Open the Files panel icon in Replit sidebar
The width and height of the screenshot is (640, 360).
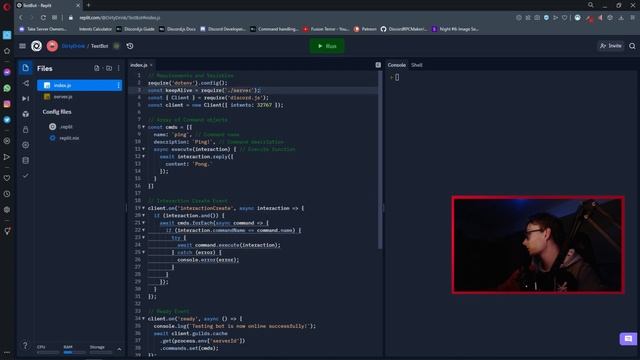[x=25, y=68]
